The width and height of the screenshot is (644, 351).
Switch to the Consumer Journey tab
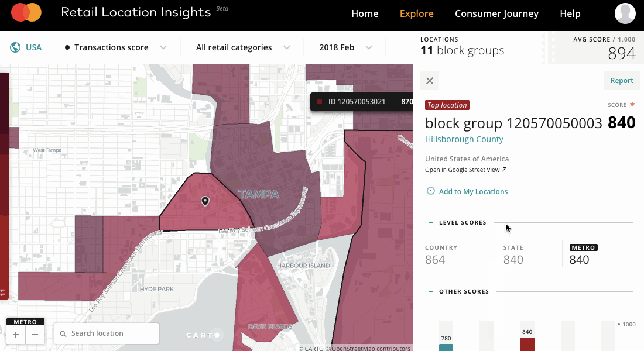(496, 13)
